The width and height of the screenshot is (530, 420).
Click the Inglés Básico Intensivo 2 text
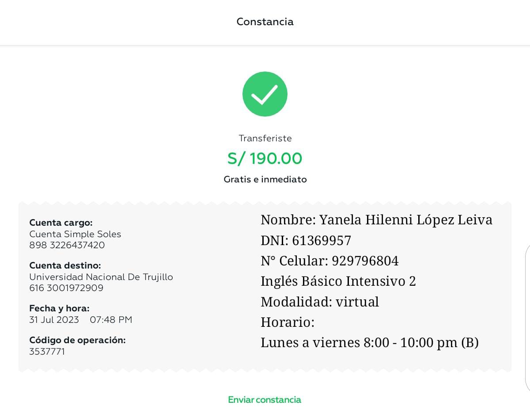coord(338,281)
